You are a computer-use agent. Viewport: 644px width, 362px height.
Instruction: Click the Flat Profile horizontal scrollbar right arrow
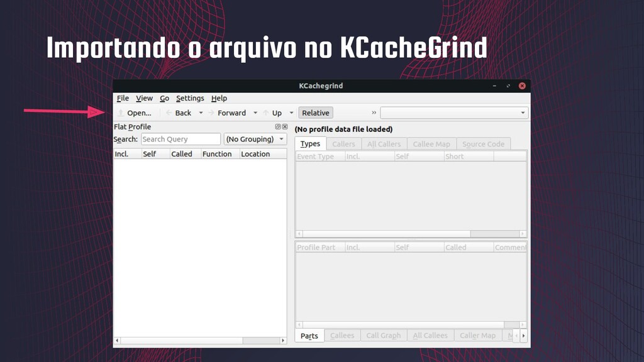(x=283, y=341)
